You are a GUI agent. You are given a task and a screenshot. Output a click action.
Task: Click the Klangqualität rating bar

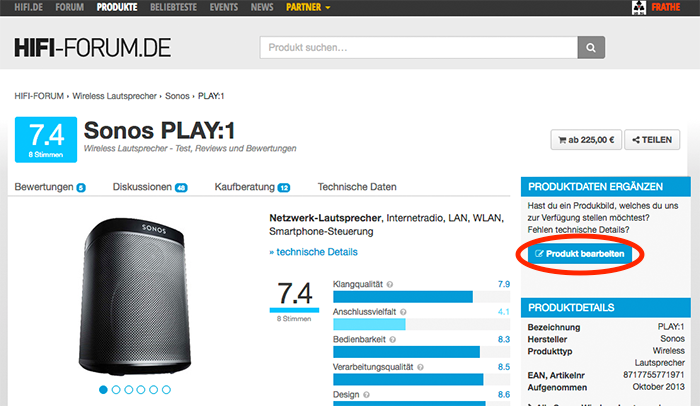(x=402, y=297)
